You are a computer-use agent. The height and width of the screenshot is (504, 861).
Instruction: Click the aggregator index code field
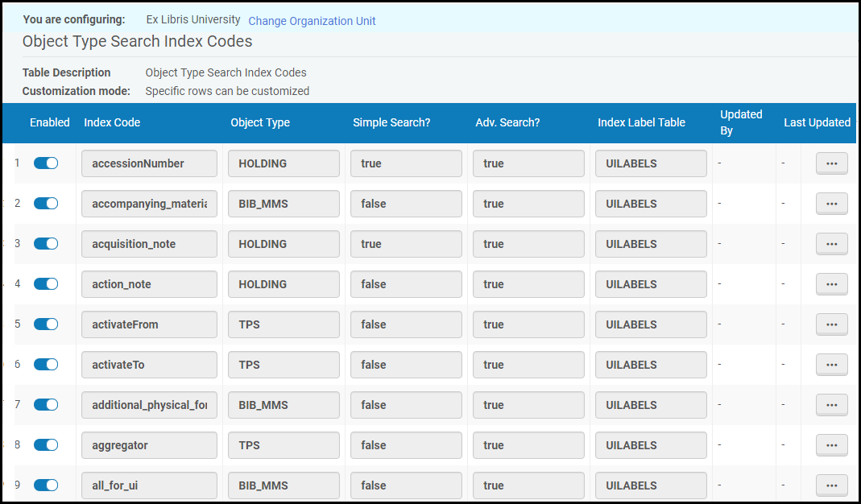149,445
